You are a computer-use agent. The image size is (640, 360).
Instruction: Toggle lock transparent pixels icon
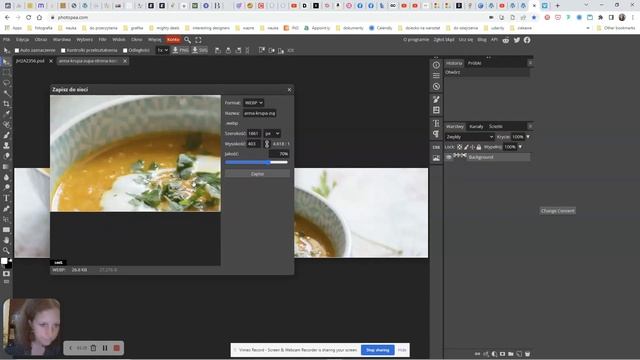[460, 147]
